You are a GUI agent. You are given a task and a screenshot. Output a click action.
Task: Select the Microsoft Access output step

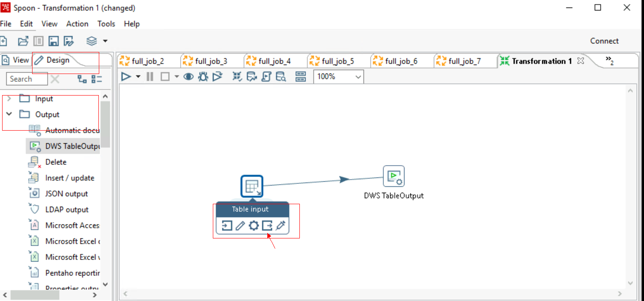point(63,225)
